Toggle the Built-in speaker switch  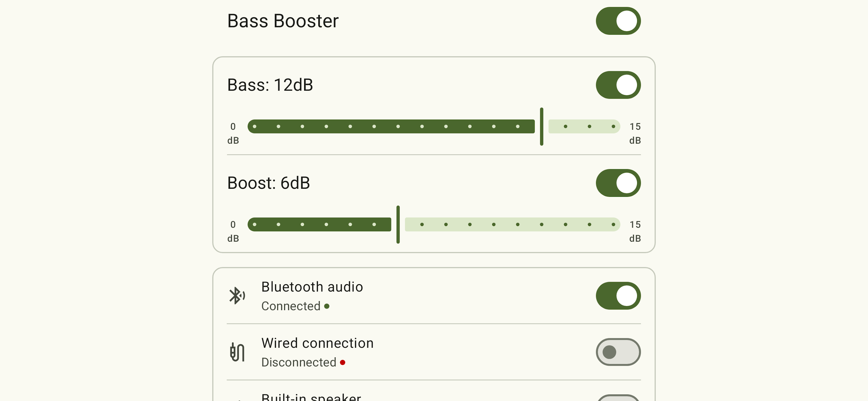tap(618, 398)
